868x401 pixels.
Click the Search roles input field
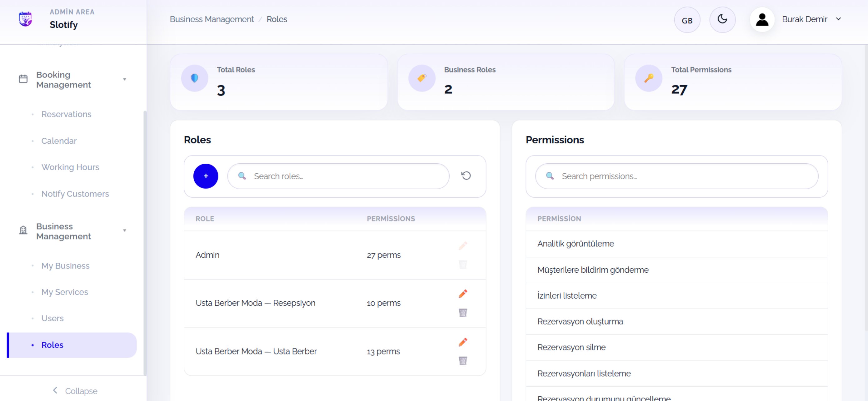pos(338,176)
